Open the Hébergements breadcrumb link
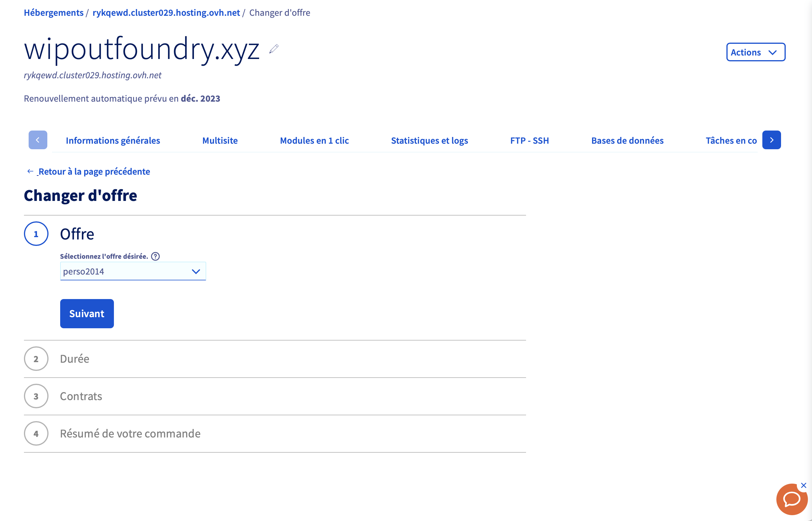812x521 pixels. pos(53,13)
